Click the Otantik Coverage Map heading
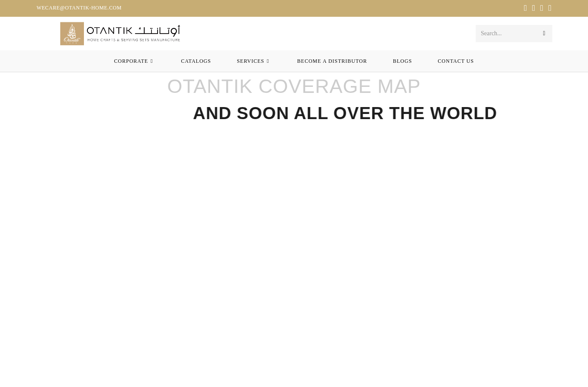Screen dimensions: 588x387 pos(294,86)
